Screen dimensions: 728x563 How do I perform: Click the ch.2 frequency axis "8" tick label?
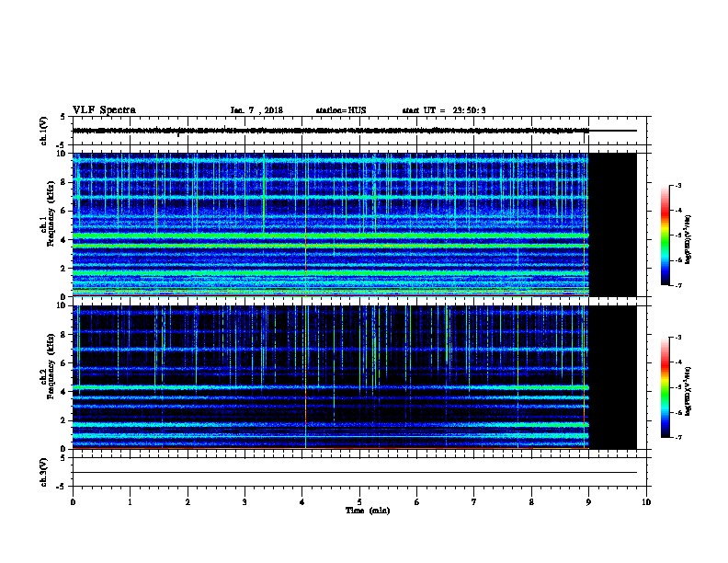point(64,335)
